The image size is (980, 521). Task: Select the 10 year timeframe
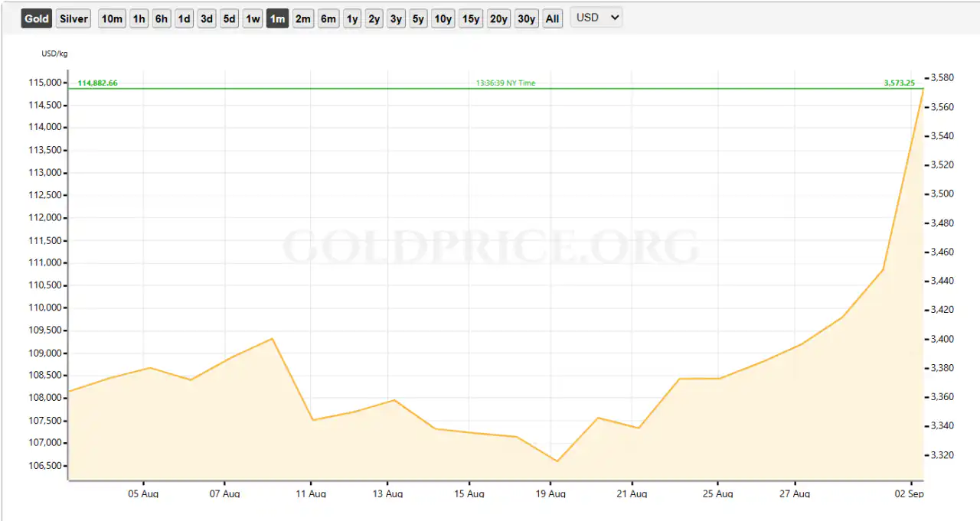click(x=443, y=18)
